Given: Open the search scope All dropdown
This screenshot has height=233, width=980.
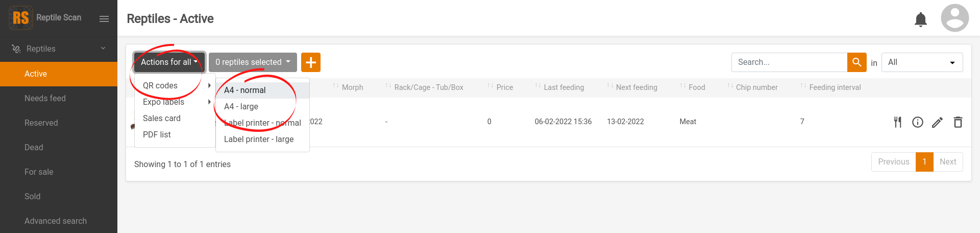Looking at the screenshot, I should click(921, 62).
